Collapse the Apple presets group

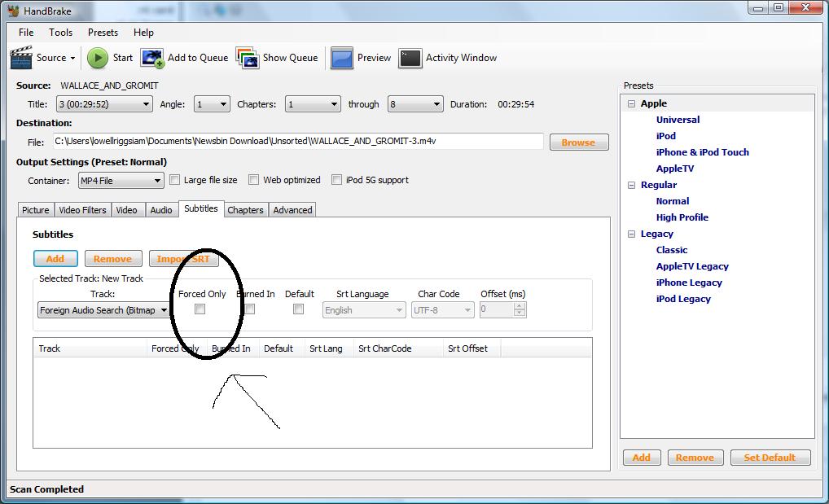point(631,103)
